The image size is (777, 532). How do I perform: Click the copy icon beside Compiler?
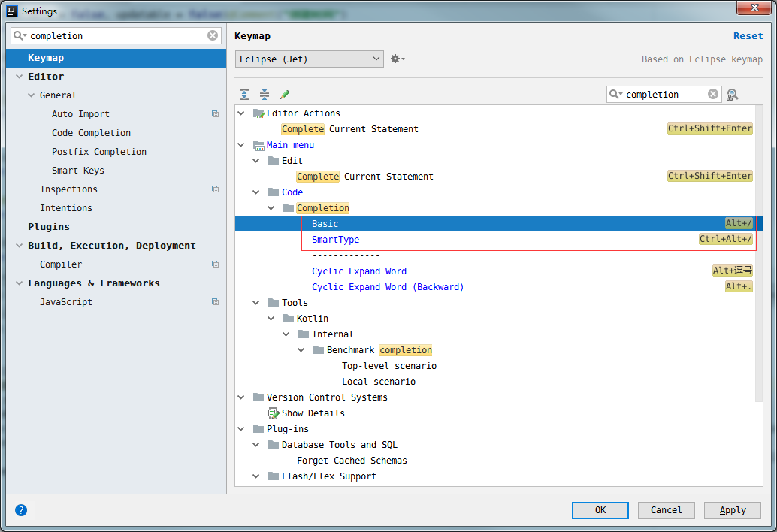point(215,264)
